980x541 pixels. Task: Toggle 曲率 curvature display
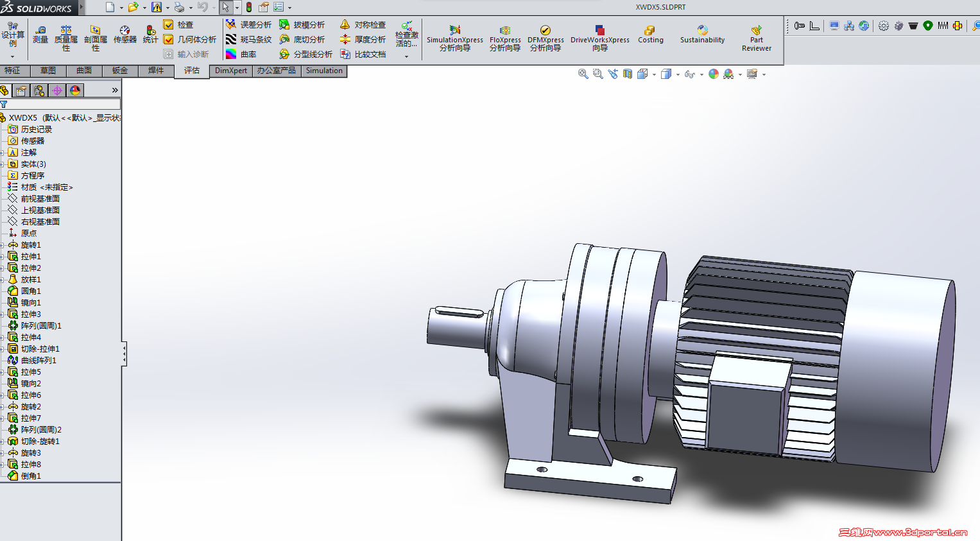(x=241, y=54)
